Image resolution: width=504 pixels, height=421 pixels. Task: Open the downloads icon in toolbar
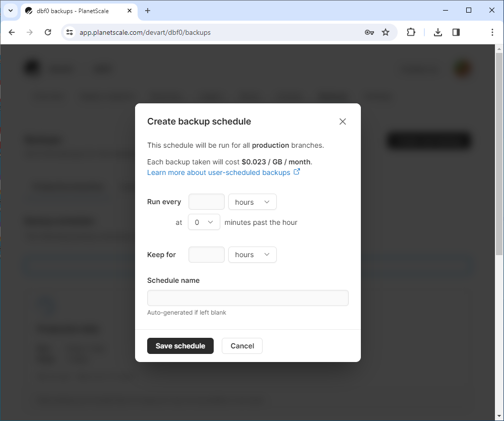point(438,32)
